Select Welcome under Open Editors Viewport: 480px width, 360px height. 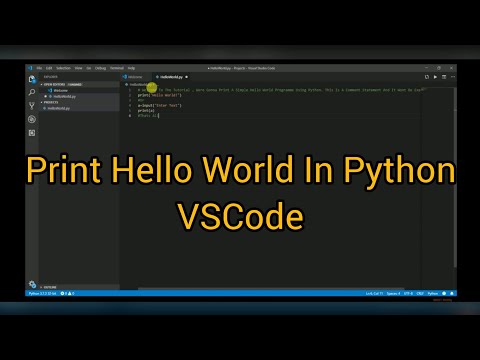pos(80,90)
